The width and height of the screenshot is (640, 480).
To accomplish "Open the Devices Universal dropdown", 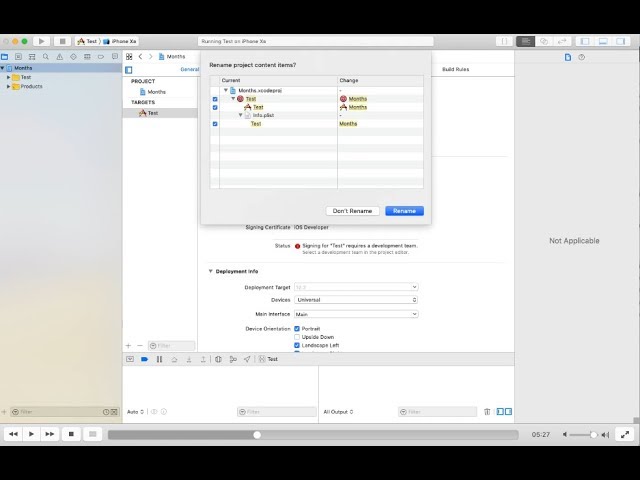I will pos(356,300).
